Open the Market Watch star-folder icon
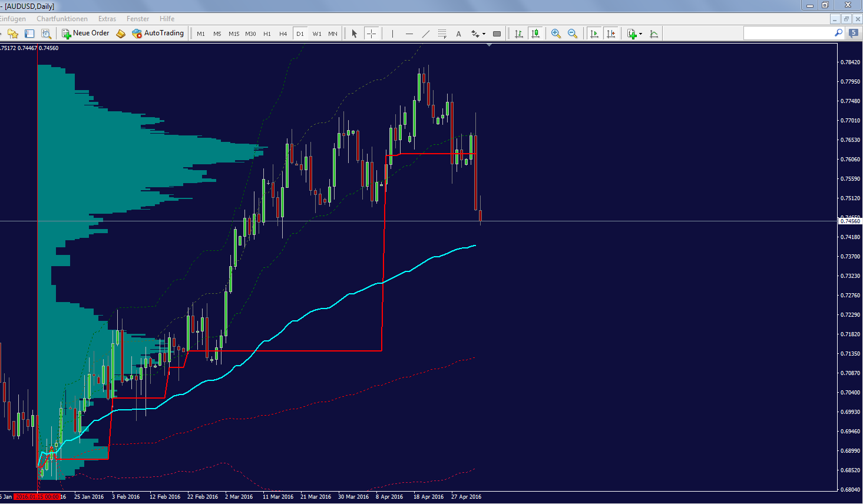This screenshot has height=504, width=863. tap(13, 34)
